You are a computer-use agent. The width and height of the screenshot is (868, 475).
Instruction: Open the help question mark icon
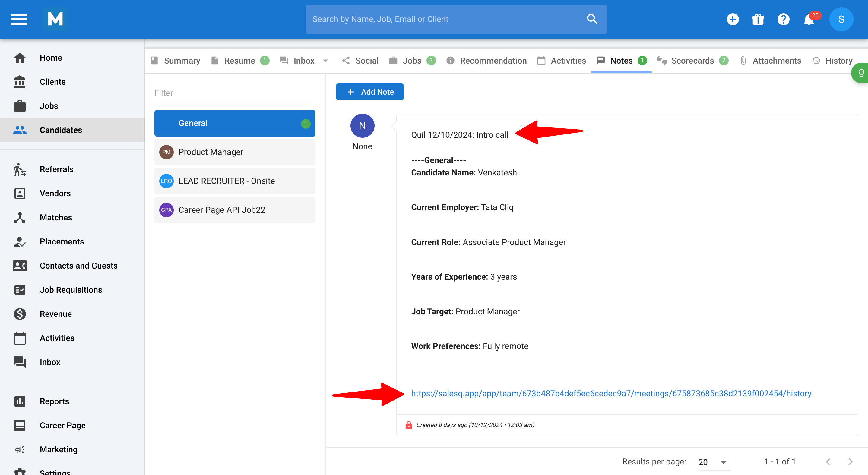coord(783,19)
